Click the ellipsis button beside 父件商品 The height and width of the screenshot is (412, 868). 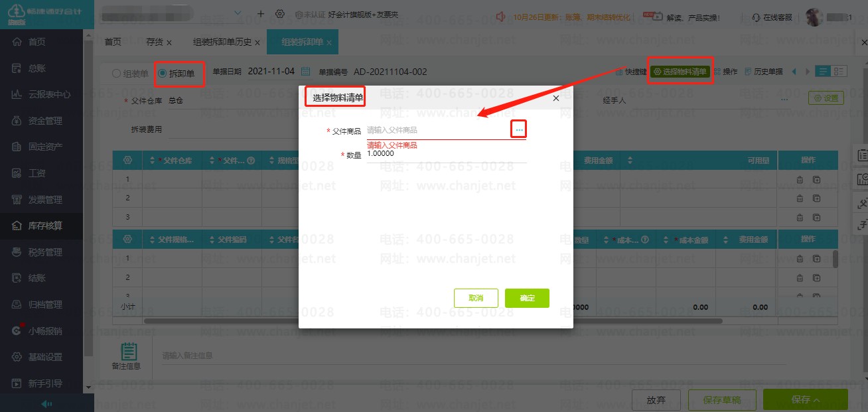click(519, 130)
